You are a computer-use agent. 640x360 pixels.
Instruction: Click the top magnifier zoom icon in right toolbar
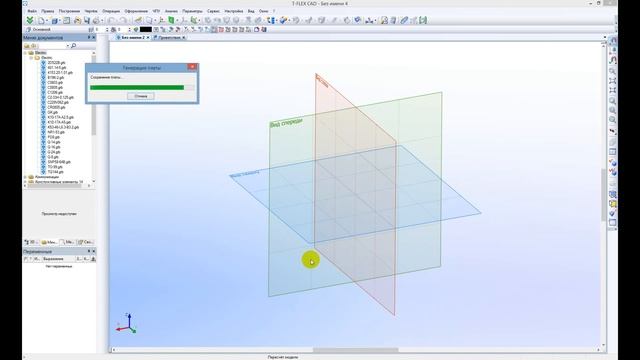coord(613,71)
